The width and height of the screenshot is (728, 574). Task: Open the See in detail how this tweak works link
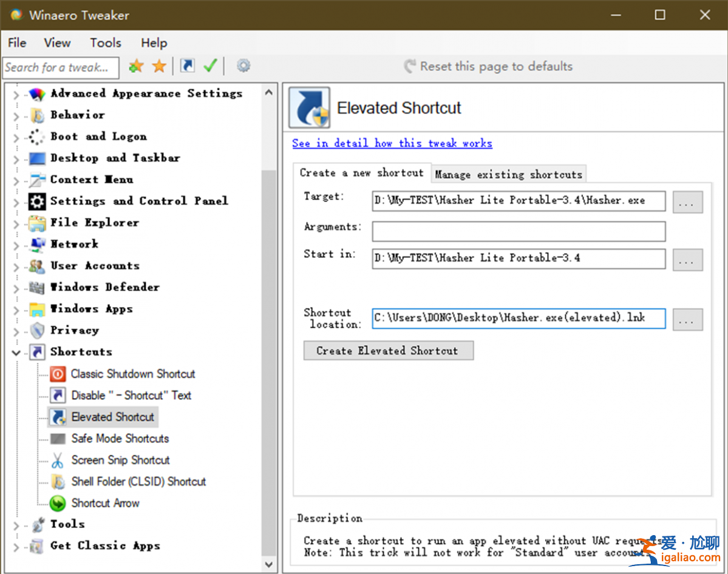392,143
